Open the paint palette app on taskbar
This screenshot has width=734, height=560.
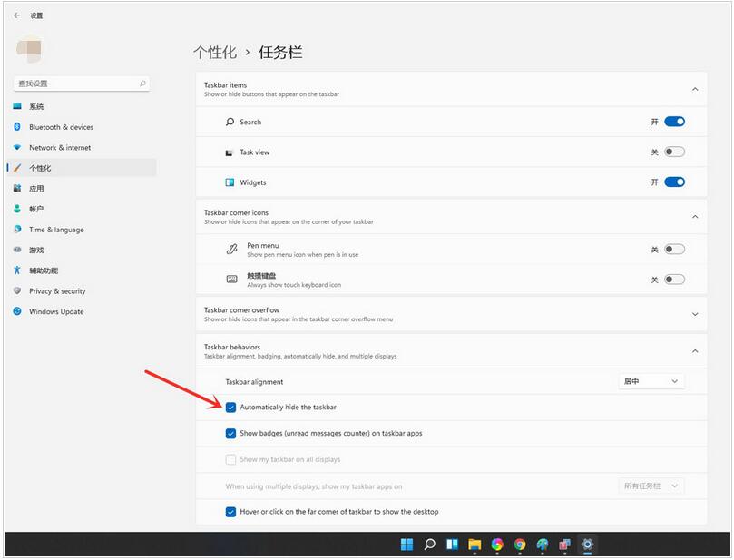(543, 545)
